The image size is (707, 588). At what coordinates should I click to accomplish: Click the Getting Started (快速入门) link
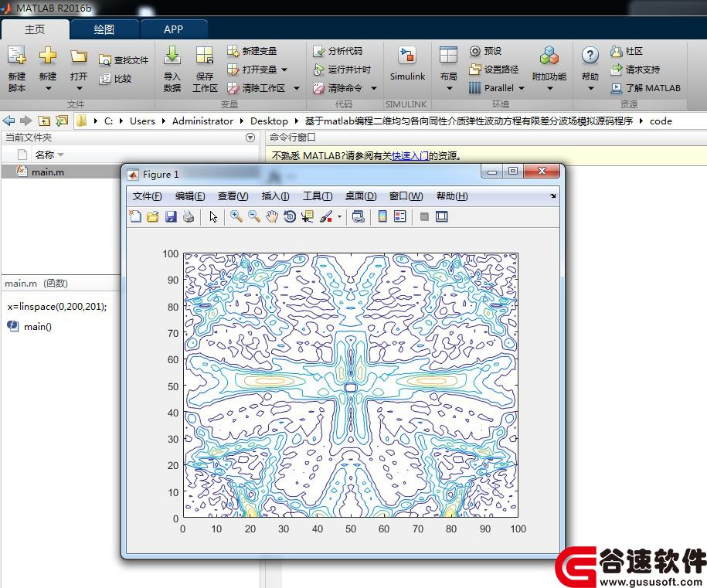pyautogui.click(x=410, y=156)
